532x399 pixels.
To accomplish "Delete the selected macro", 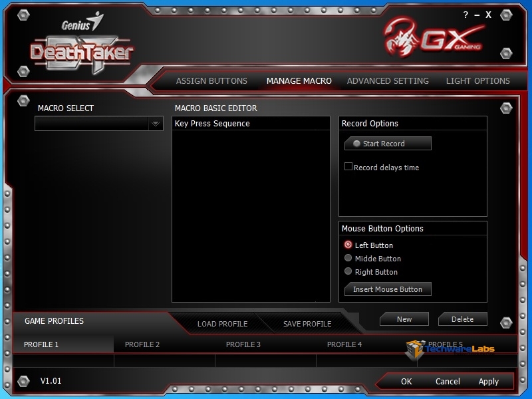I will pyautogui.click(x=462, y=319).
